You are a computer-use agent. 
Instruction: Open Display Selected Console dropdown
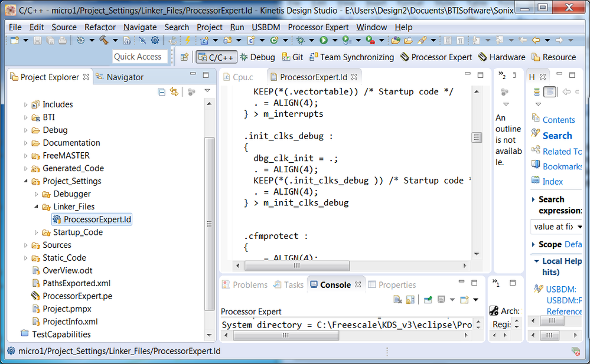coord(452,300)
